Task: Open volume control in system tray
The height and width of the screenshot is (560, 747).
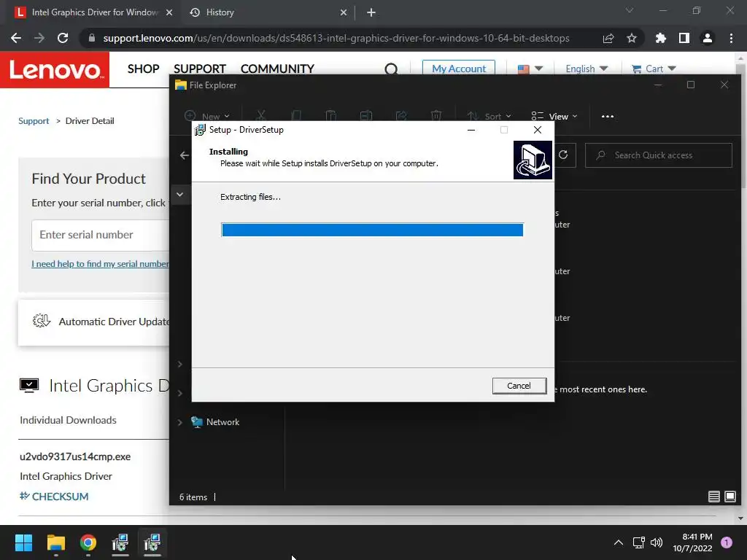Action: tap(657, 542)
